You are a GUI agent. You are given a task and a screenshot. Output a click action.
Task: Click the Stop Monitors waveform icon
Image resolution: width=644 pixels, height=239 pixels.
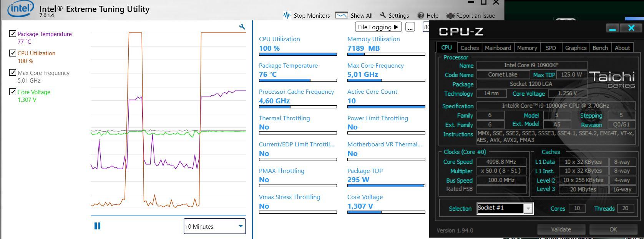(287, 15)
